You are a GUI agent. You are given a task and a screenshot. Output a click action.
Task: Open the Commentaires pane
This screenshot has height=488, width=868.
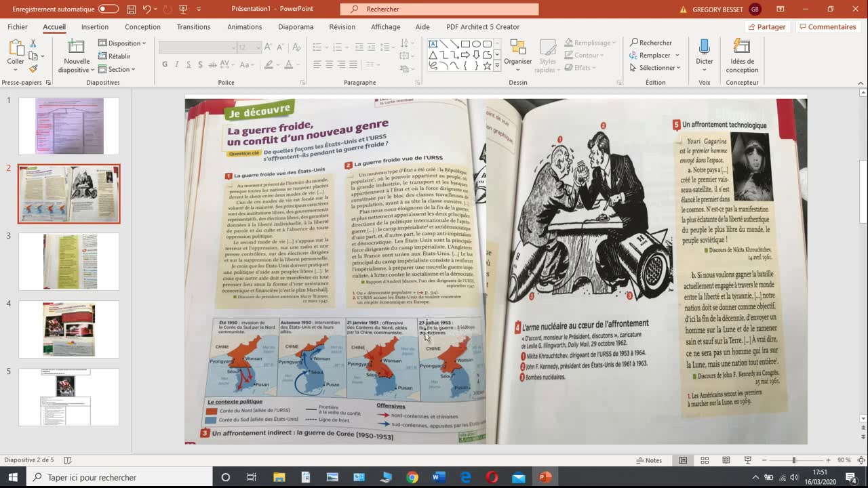point(827,27)
